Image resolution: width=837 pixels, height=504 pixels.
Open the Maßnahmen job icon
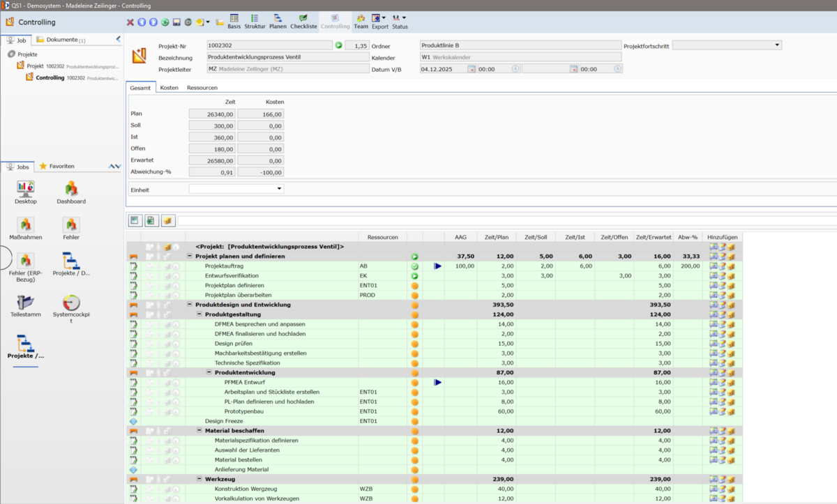[26, 229]
